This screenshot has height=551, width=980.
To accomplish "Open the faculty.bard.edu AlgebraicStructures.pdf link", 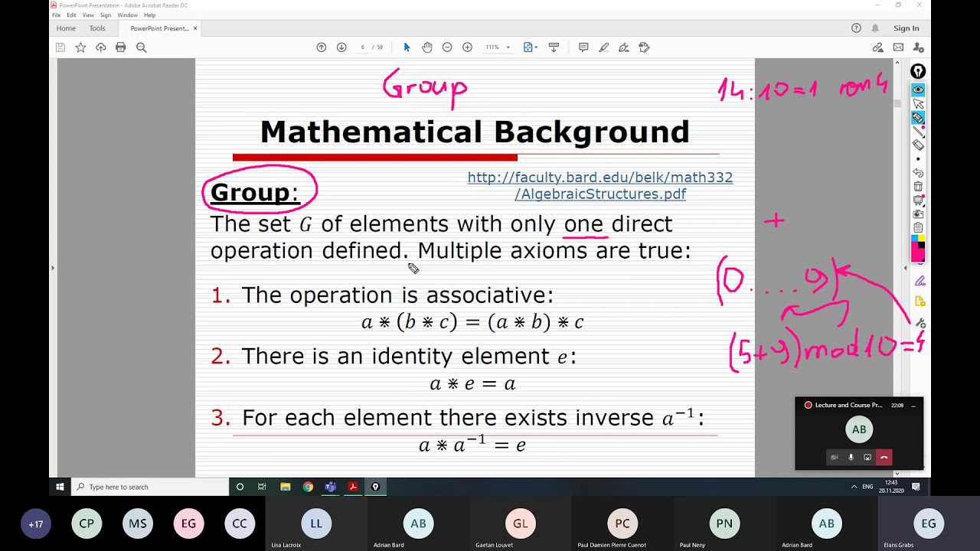I will tap(600, 185).
